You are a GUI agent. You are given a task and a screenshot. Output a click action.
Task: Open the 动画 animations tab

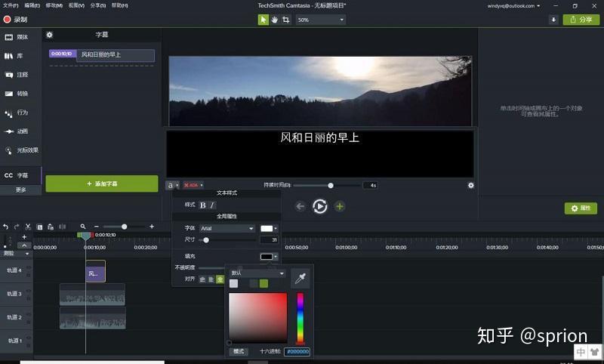tap(17, 131)
